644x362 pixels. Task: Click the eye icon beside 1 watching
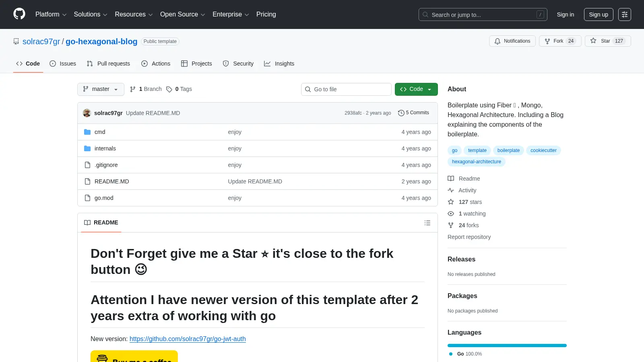coord(451,214)
